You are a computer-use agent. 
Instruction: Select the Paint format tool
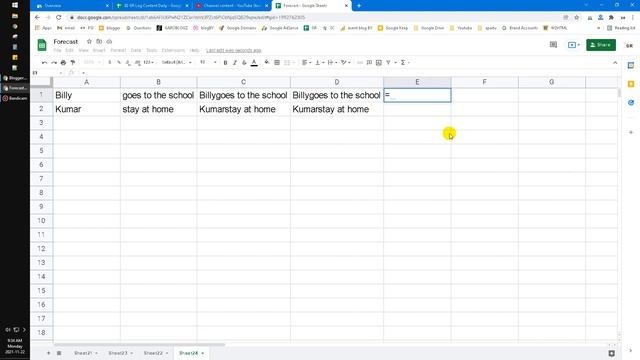73,62
